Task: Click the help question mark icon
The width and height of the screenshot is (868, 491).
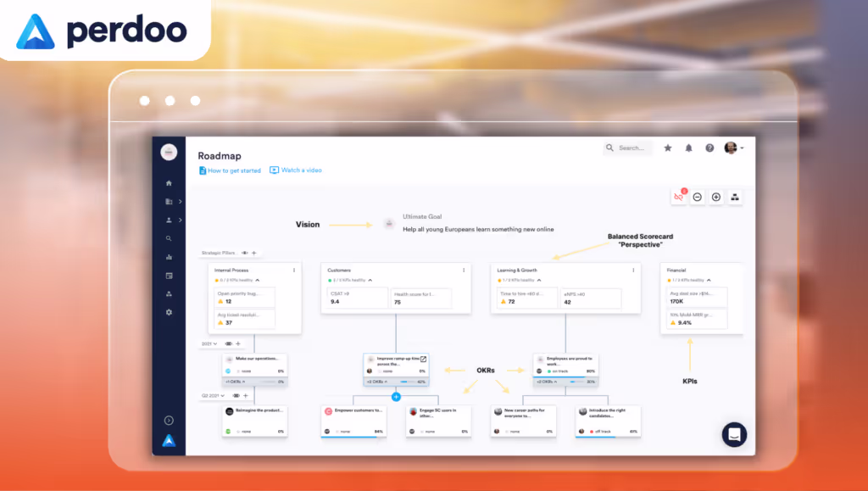Action: click(x=709, y=148)
